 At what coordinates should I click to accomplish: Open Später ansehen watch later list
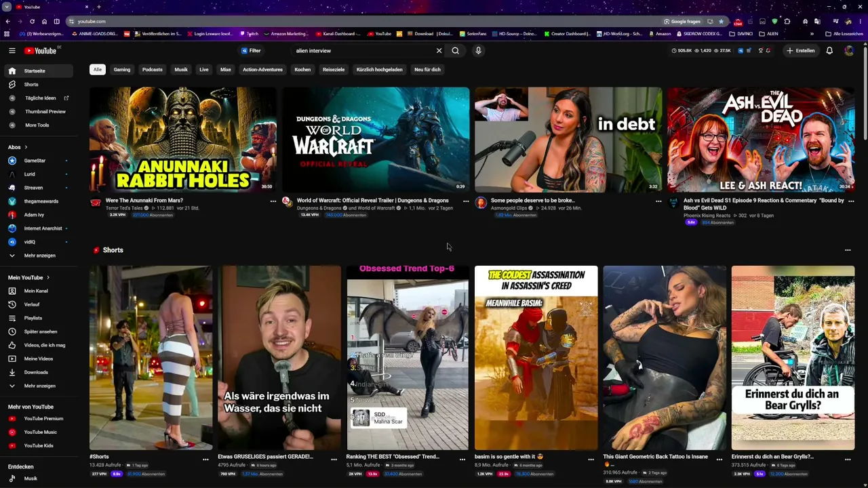(x=39, y=331)
